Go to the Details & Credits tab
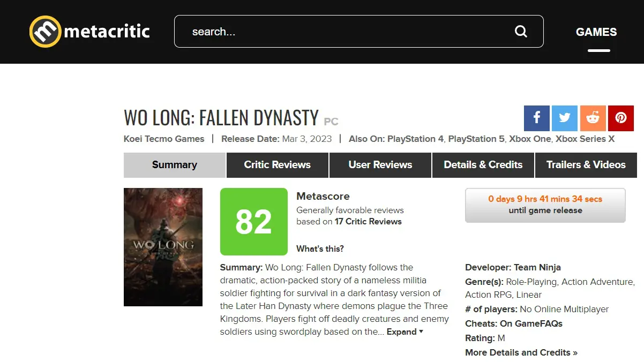Screen dimensions: 644x362 point(483,165)
